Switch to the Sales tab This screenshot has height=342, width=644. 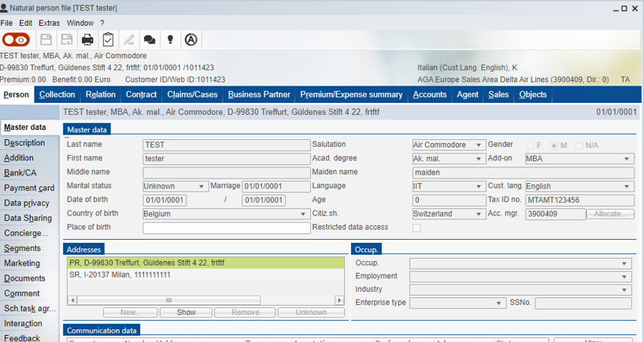(498, 94)
